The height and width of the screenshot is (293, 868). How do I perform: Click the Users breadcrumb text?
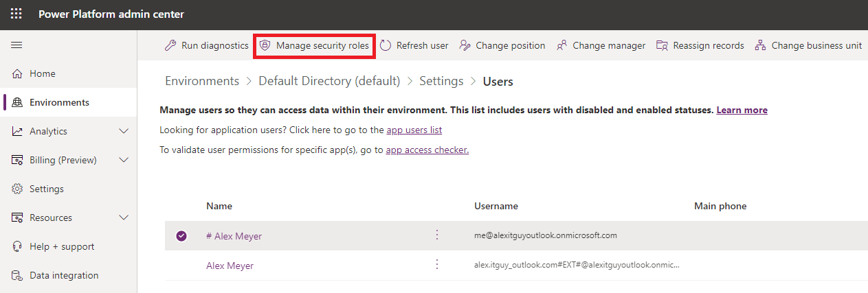click(x=498, y=82)
